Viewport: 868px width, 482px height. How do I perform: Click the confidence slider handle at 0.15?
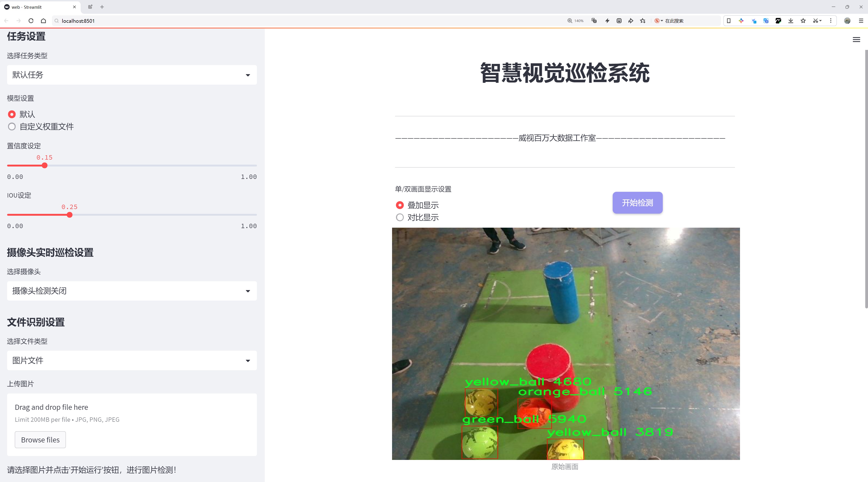pos(45,166)
